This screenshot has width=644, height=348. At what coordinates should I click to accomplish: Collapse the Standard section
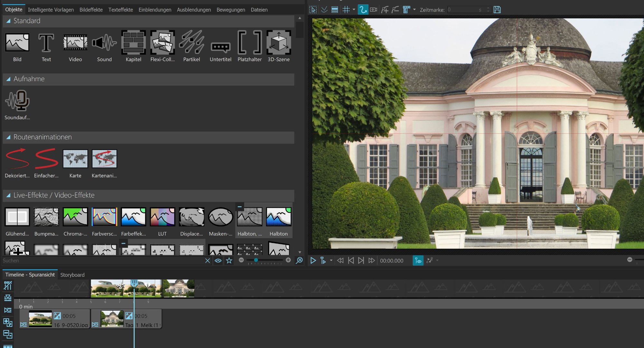pos(8,21)
